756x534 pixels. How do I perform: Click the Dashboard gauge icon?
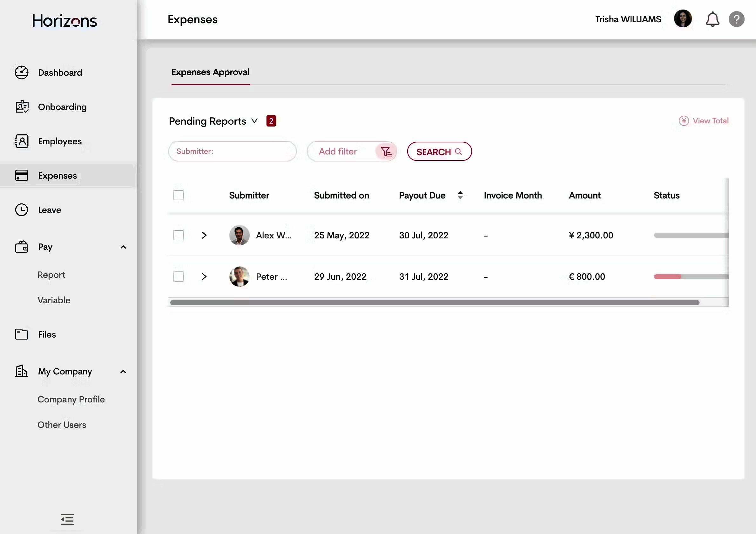(x=22, y=72)
